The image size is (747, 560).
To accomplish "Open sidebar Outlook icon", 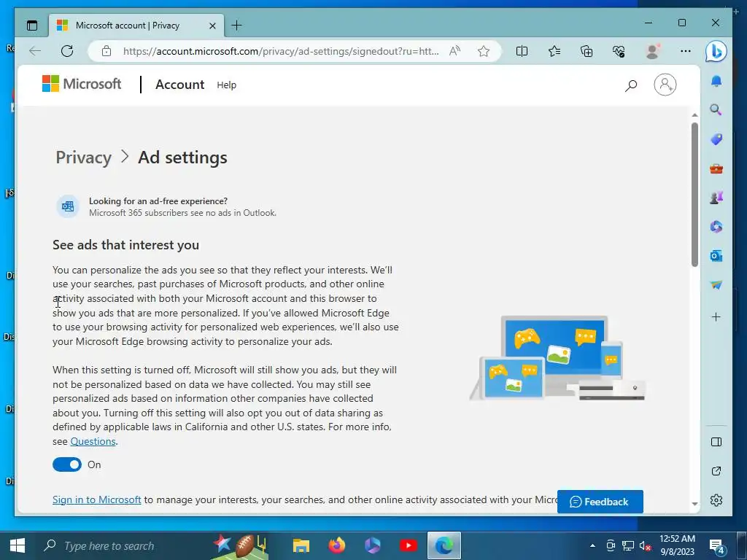I will [x=716, y=256].
